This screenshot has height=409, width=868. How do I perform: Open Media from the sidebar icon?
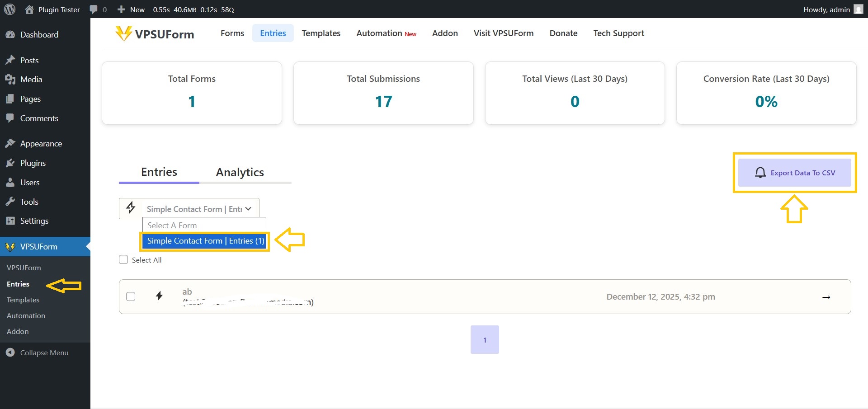coord(11,80)
